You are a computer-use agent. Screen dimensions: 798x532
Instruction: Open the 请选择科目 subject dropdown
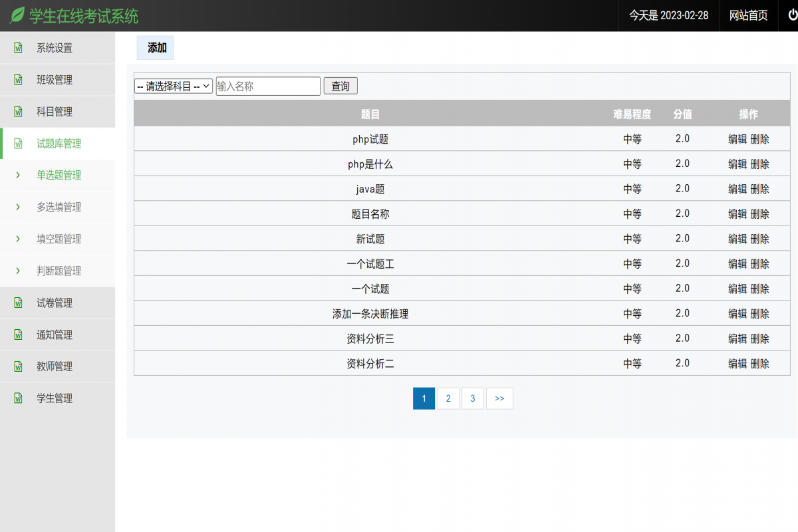click(173, 86)
